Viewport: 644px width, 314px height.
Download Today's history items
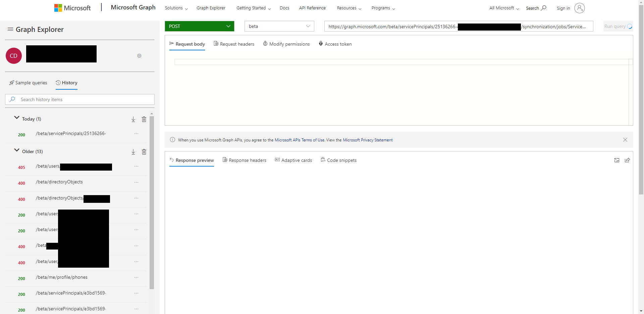click(133, 119)
